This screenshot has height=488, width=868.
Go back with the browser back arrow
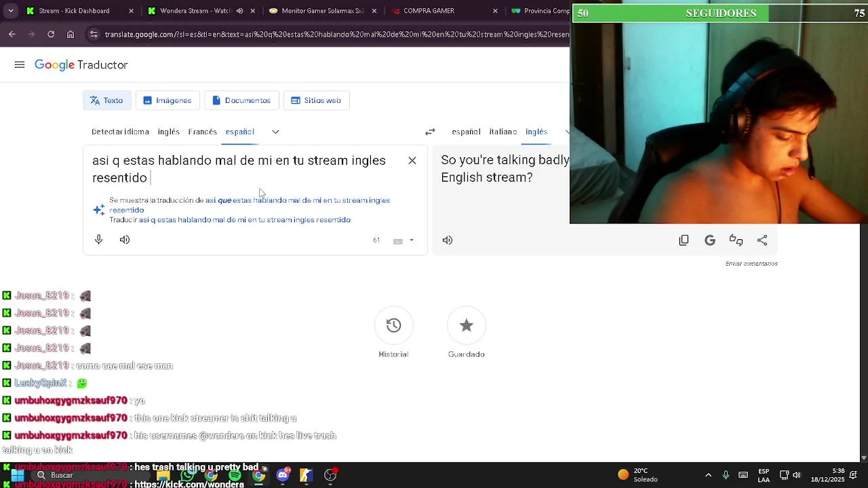click(x=12, y=35)
